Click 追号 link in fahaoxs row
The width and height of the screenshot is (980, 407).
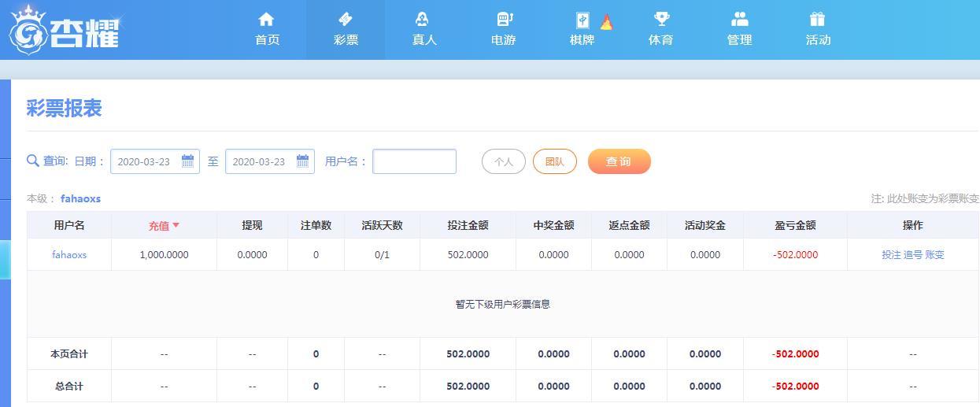pos(913,254)
